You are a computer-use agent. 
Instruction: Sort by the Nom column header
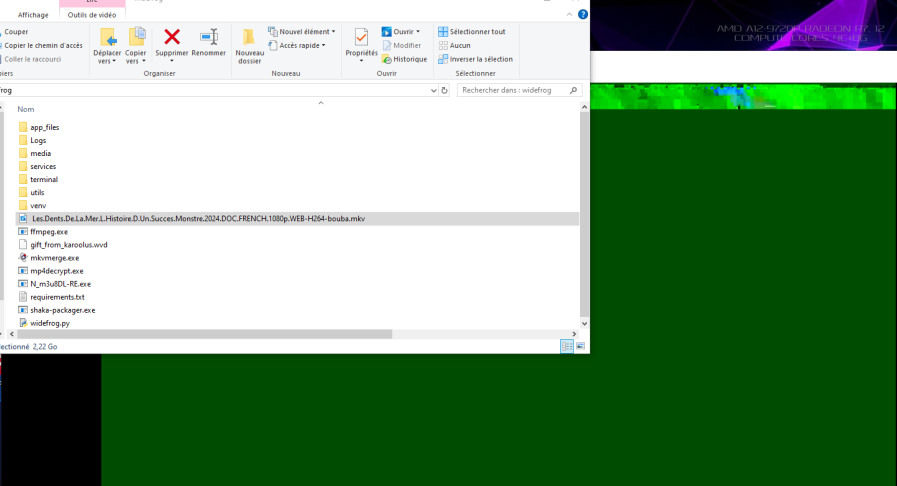click(26, 109)
